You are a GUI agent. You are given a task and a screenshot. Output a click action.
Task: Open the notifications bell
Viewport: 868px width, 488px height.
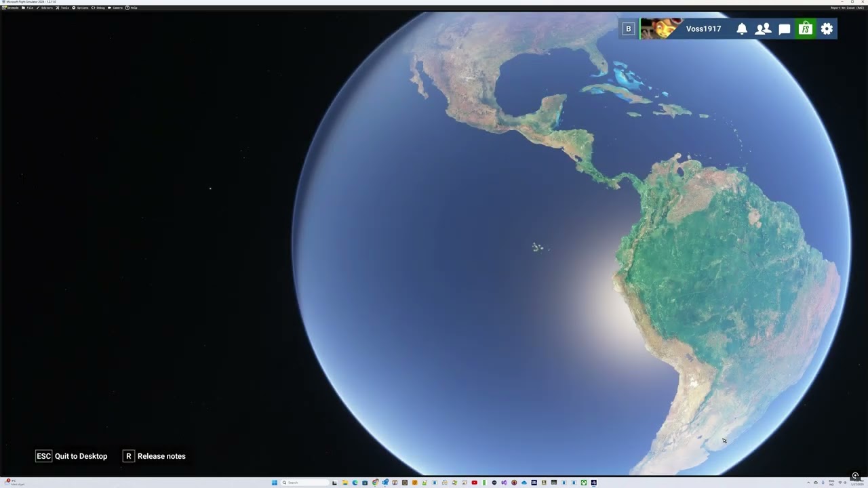click(742, 29)
